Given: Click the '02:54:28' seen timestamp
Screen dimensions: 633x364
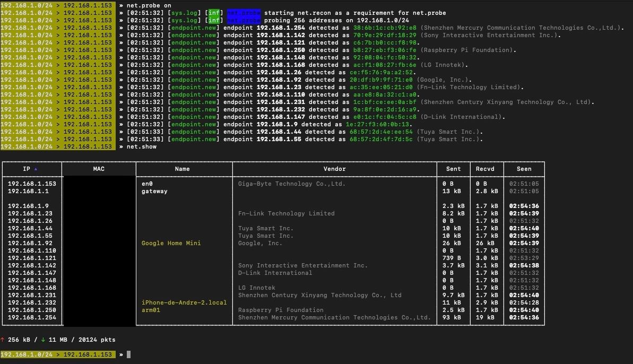Looking at the screenshot, I should pos(524,302).
